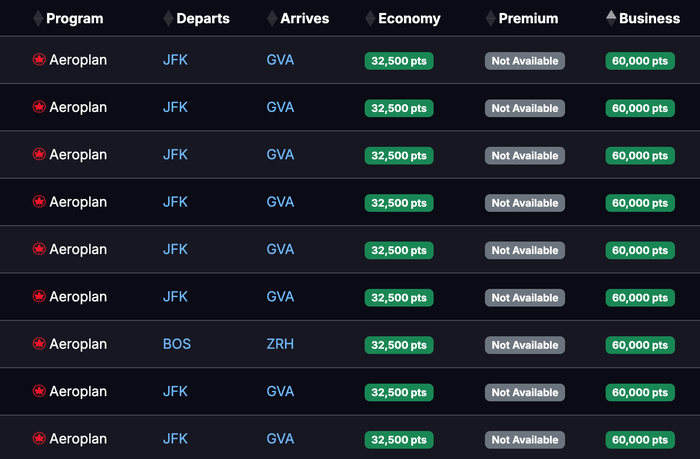The image size is (700, 459).
Task: Toggle sort arrows on Arrives column
Action: [272, 18]
